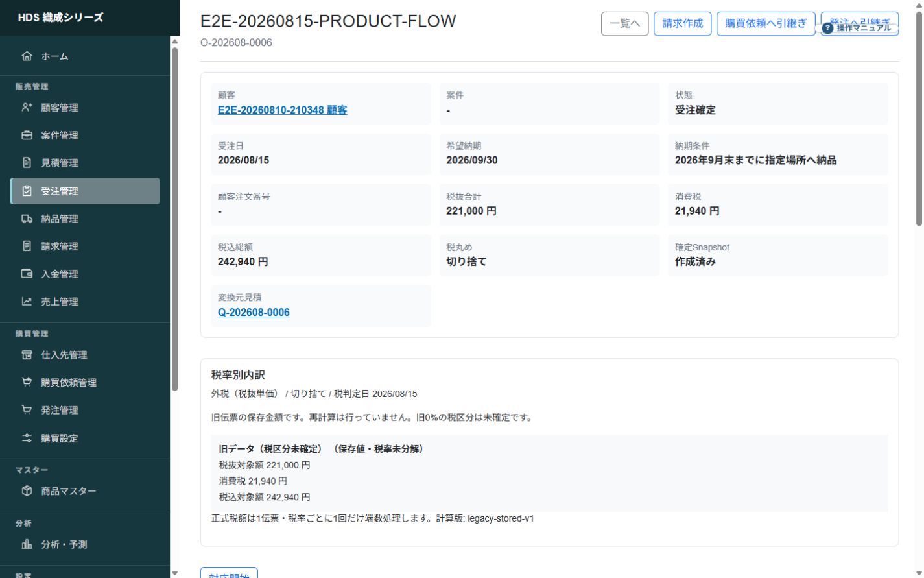Click 購買依頼へ引継ぎ button
The image size is (924, 578).
766,24
